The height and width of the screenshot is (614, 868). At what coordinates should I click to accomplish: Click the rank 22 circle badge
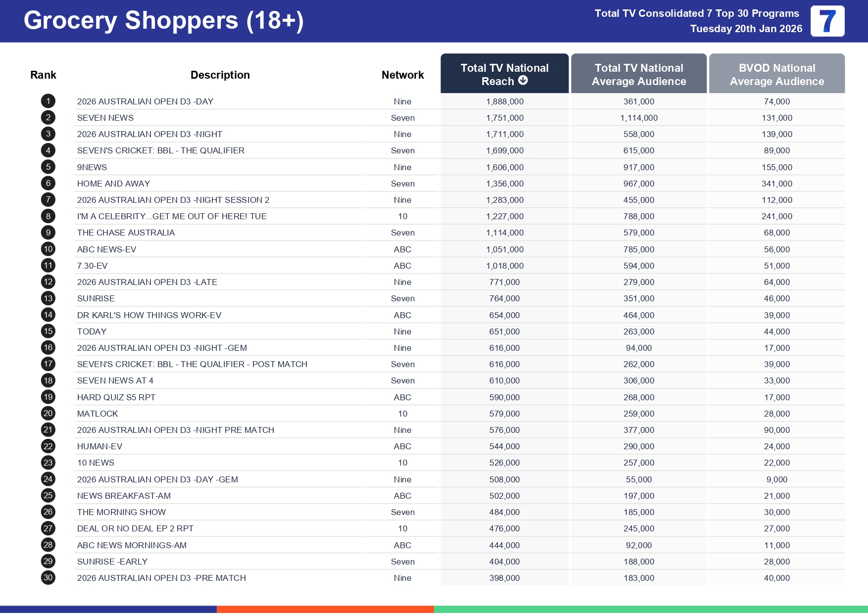[x=48, y=446]
